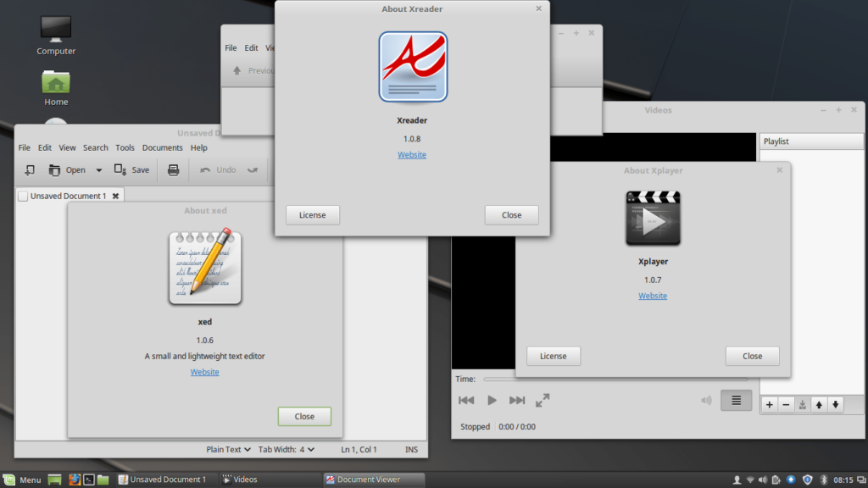Open the Plain Text language dropdown
Screen dimensions: 868x488
coord(229,450)
